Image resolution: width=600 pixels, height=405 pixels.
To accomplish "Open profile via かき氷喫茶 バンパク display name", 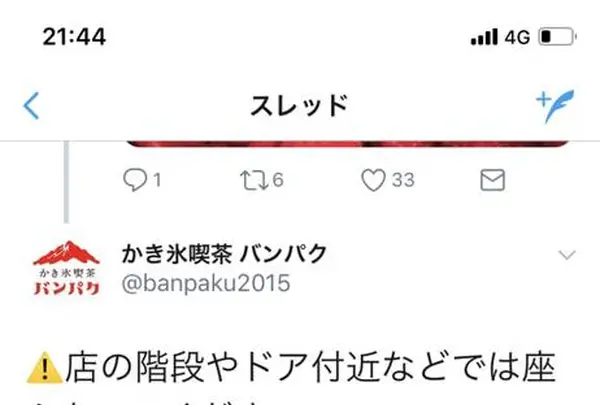I will pyautogui.click(x=224, y=253).
